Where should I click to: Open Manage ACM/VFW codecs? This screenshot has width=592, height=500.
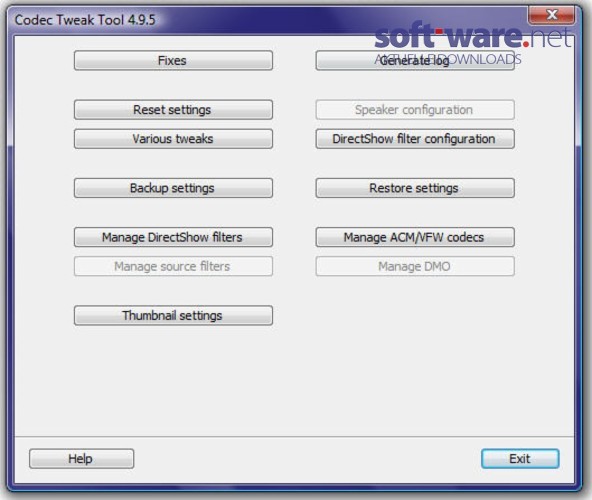[415, 237]
